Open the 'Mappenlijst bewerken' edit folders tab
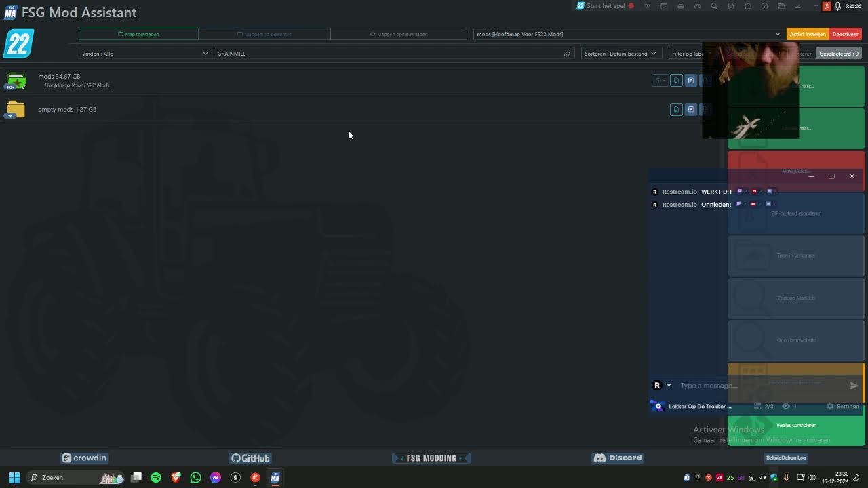 coord(264,34)
